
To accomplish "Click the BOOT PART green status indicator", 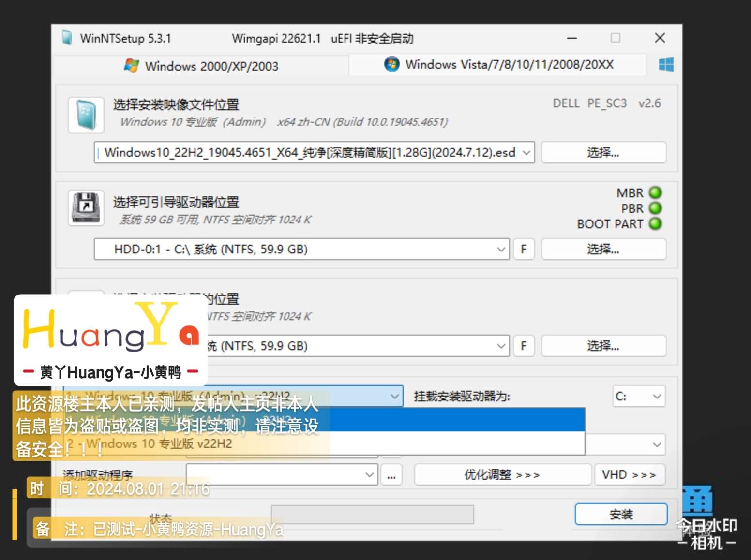I will (x=655, y=224).
